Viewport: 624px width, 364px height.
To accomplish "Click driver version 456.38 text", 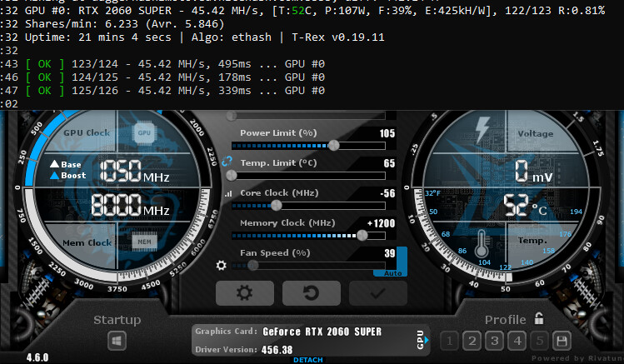I will point(277,350).
